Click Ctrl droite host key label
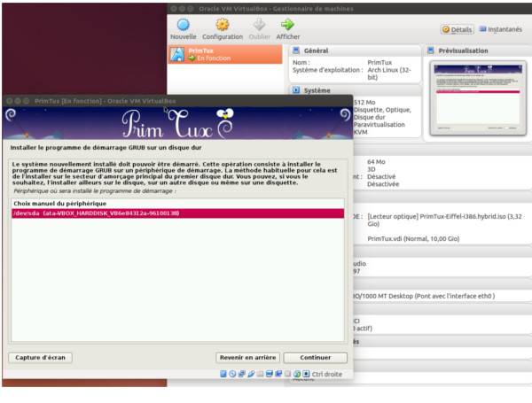 coord(326,374)
